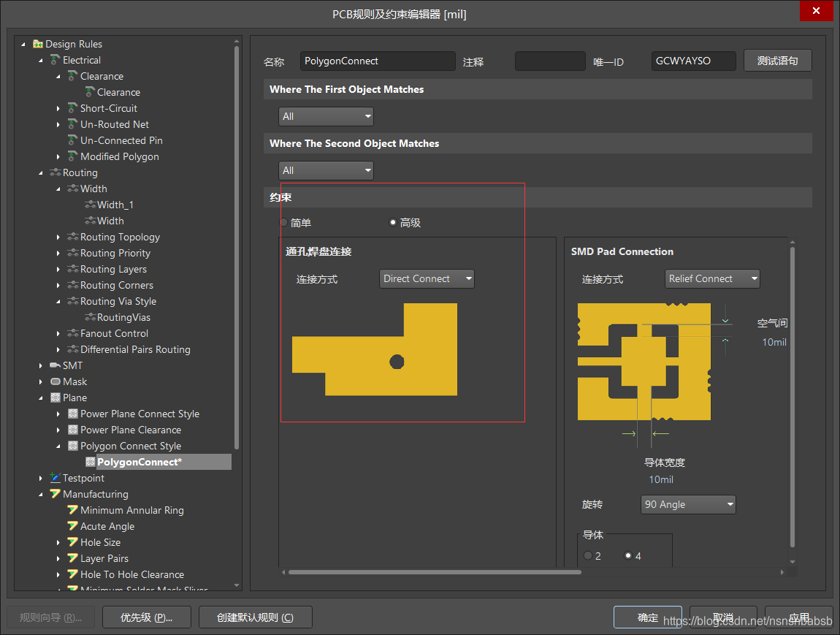
Task: Click the Testpoint category icon
Action: 56,477
